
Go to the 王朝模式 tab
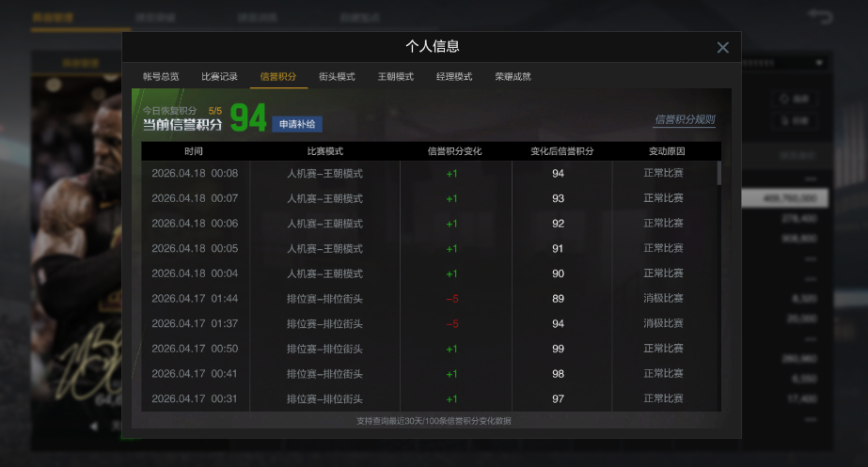coord(395,76)
